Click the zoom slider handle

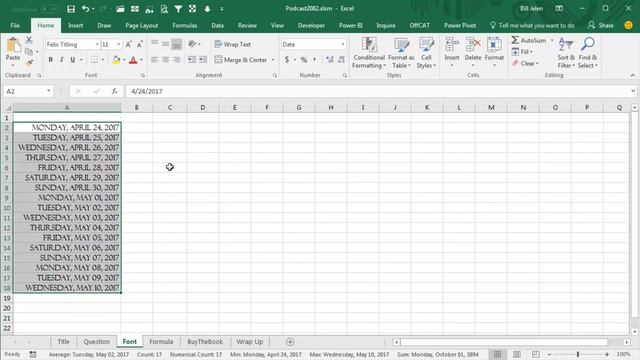[578, 354]
